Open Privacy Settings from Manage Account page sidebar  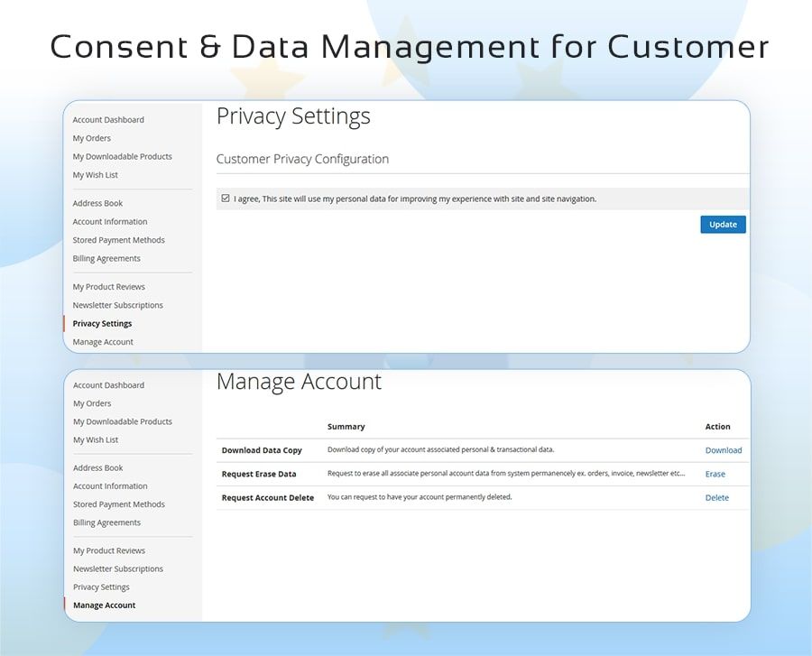pyautogui.click(x=101, y=587)
